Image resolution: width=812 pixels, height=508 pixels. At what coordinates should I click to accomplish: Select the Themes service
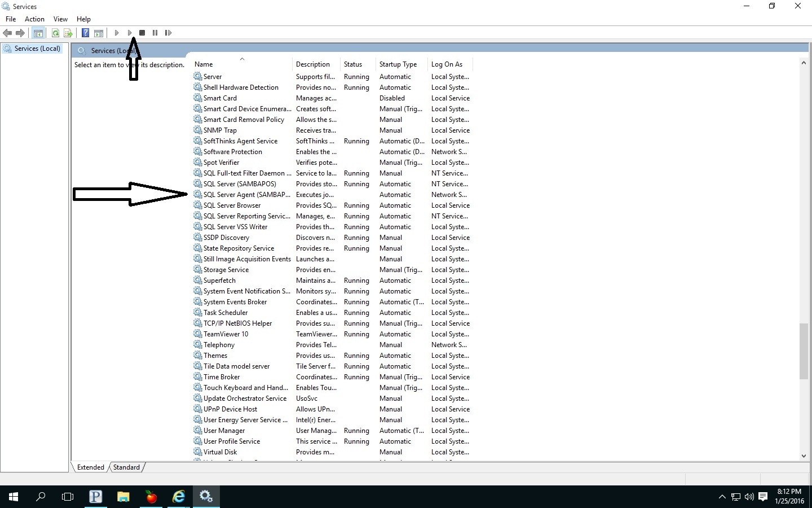click(333, 356)
